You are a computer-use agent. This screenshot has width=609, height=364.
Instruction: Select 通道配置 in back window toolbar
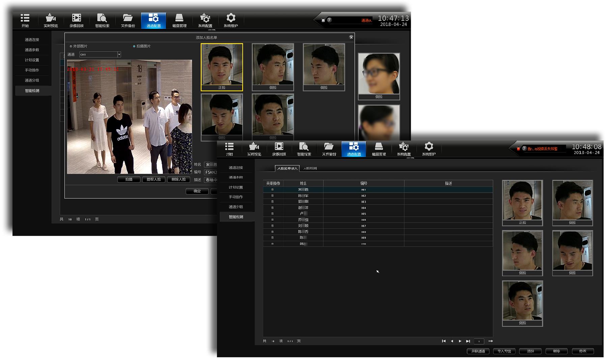(x=154, y=21)
